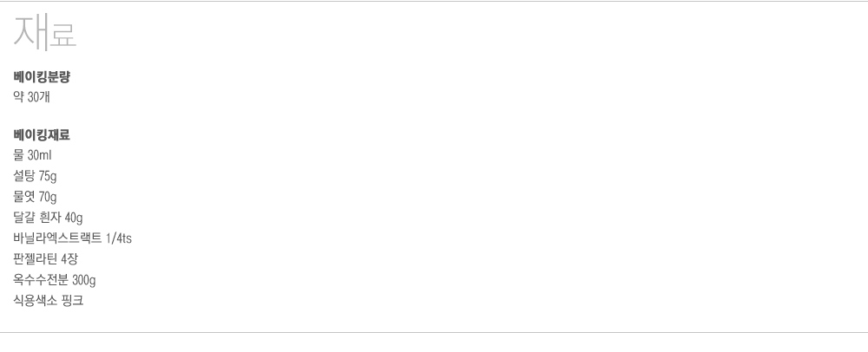Select the 약 30개 serving text

pos(32,97)
